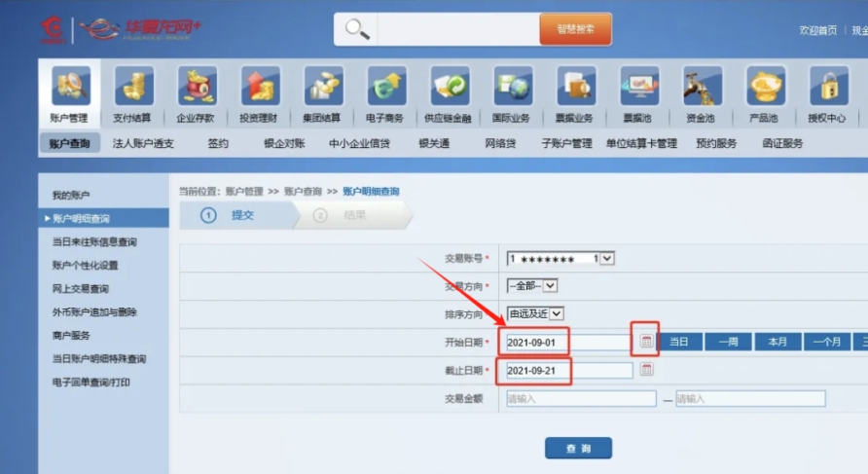This screenshot has width=868, height=474.
Task: Open the 集团结算 module icon
Action: [x=323, y=86]
